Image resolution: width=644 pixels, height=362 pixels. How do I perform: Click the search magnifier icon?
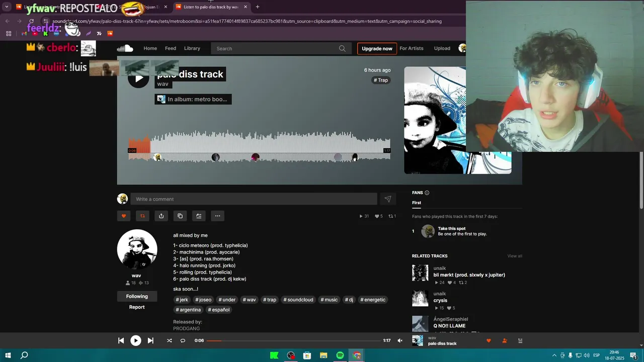point(342,48)
